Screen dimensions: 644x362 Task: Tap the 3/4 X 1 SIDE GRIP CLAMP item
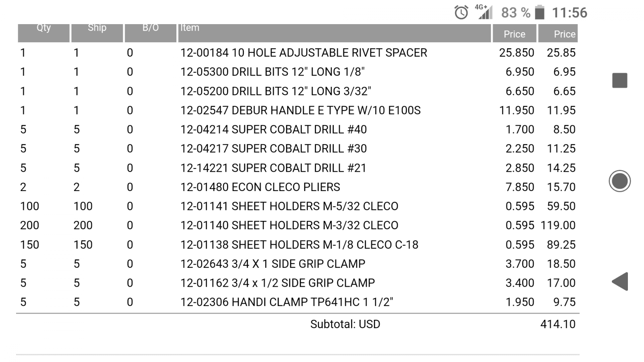272,264
